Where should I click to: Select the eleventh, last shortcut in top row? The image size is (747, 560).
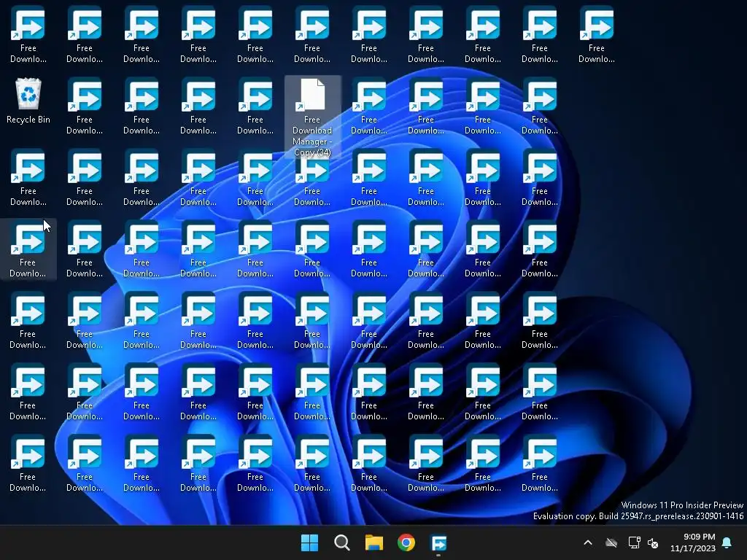(597, 35)
